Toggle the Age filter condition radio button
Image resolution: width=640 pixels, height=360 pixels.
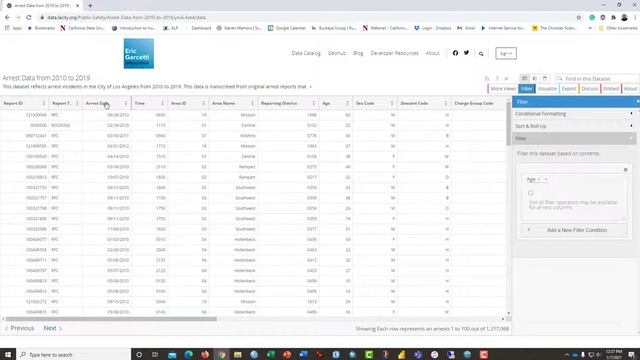[531, 193]
